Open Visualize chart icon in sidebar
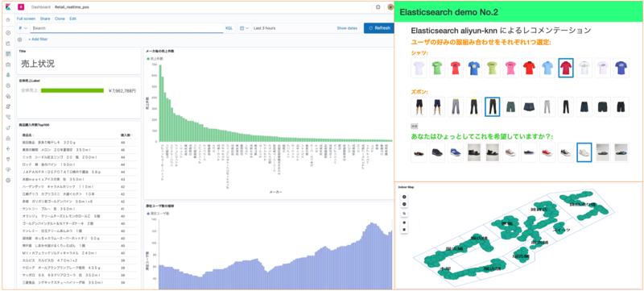 point(8,44)
